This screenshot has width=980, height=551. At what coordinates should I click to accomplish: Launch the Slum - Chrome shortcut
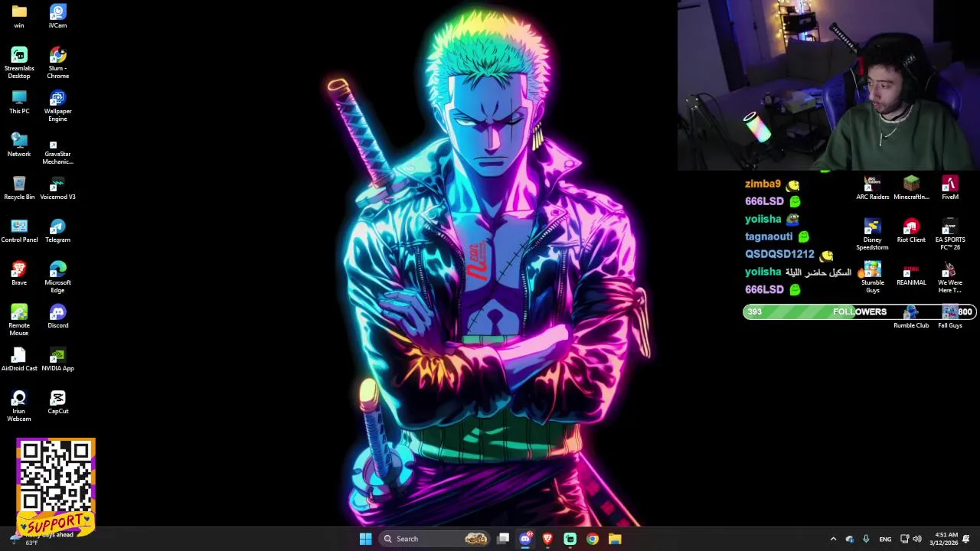click(x=57, y=62)
